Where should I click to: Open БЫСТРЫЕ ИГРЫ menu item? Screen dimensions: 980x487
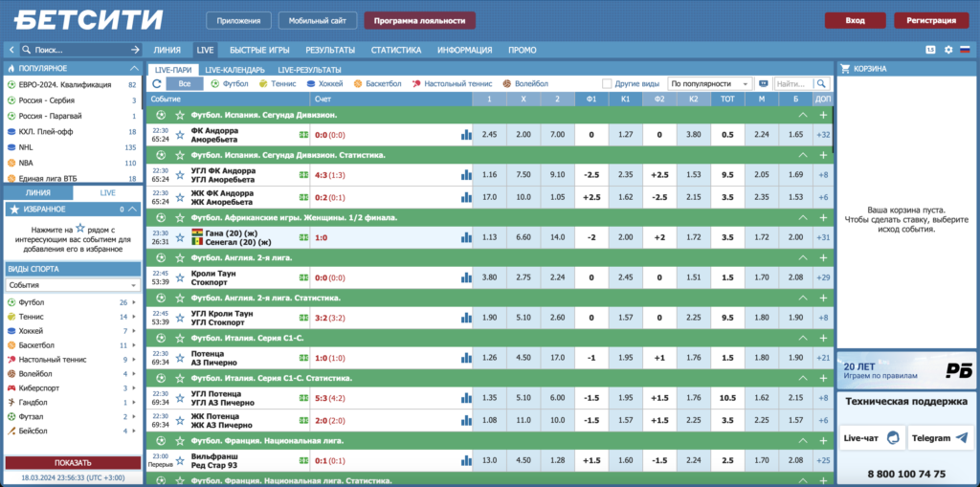pyautogui.click(x=259, y=50)
